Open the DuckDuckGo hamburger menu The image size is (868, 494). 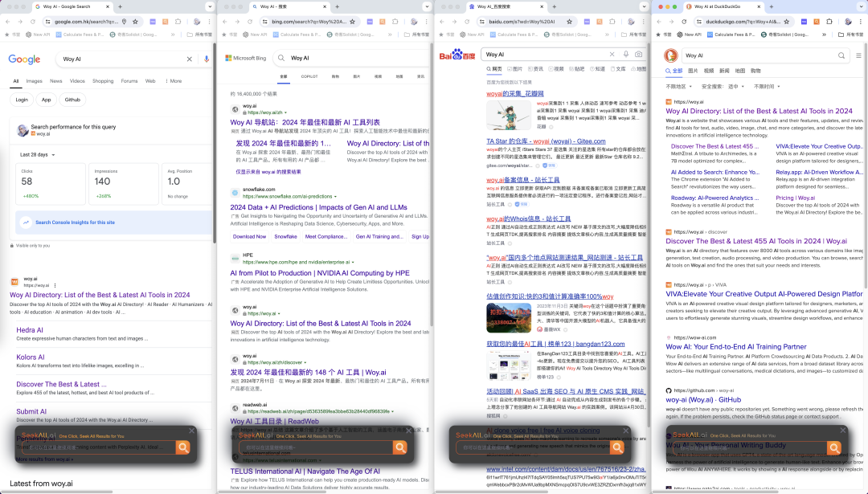point(858,55)
